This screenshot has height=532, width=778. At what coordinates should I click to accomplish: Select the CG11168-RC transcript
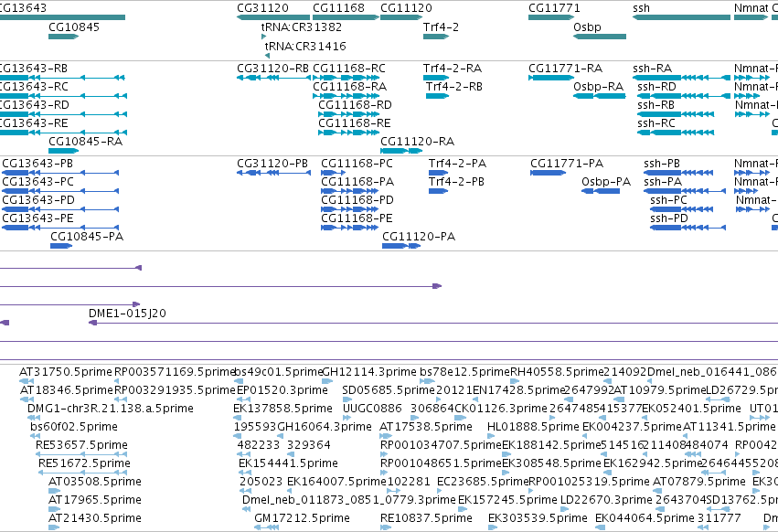pos(346,78)
